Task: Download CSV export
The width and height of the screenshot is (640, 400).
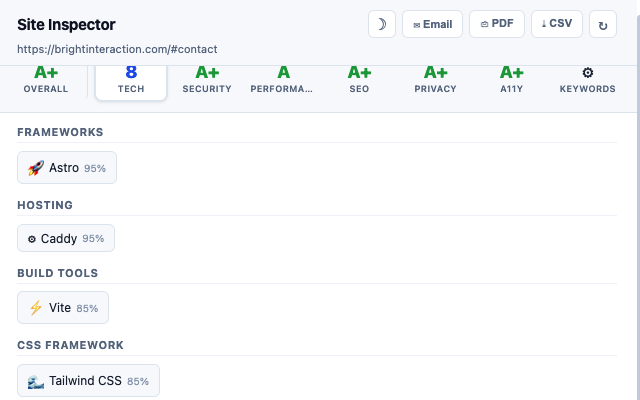Action: (x=557, y=24)
